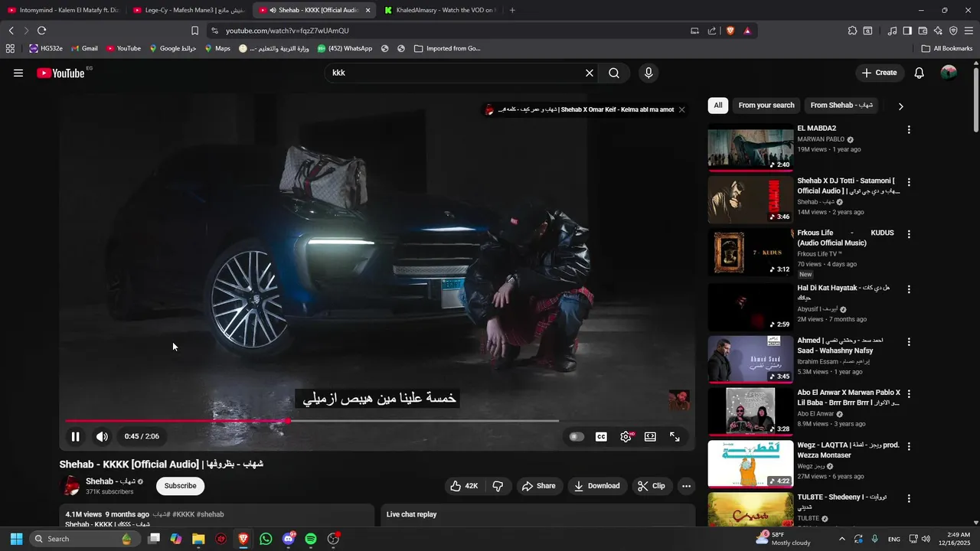Open the "Frkous Life - KUDUS" title link

pos(846,238)
